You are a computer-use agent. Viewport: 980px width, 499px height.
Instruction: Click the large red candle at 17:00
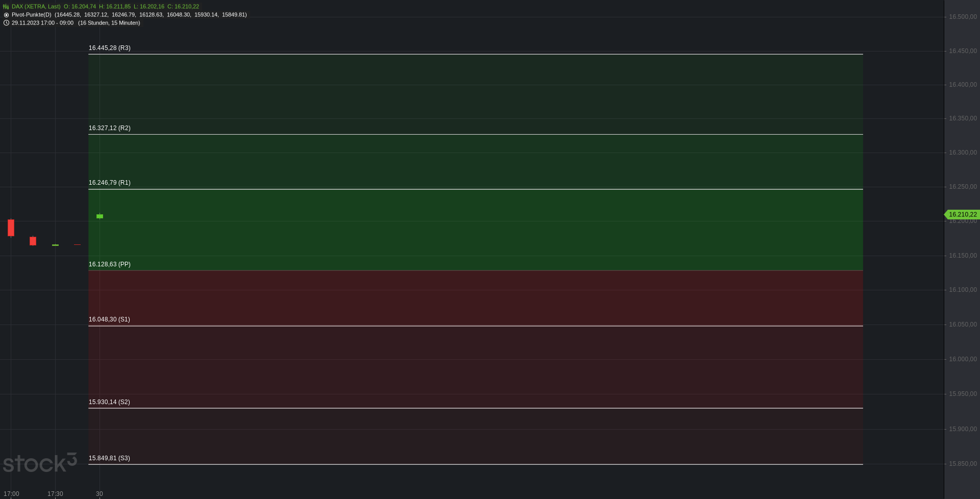11,228
